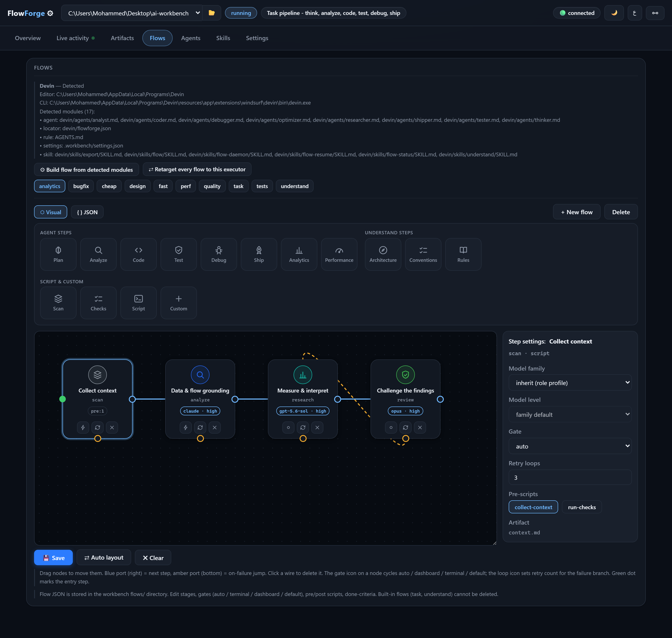The width and height of the screenshot is (672, 638).
Task: Toggle run-checks pre-script
Action: 581,507
